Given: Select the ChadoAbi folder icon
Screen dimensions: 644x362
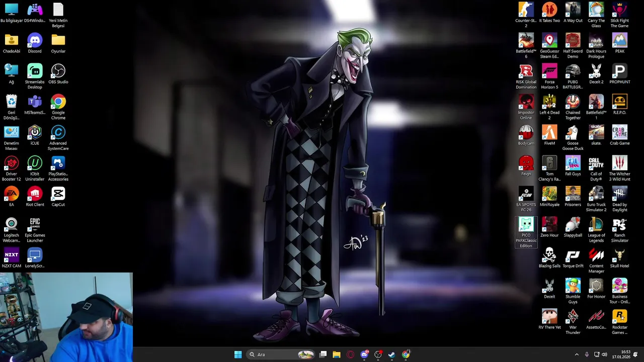Looking at the screenshot, I should [x=12, y=43].
